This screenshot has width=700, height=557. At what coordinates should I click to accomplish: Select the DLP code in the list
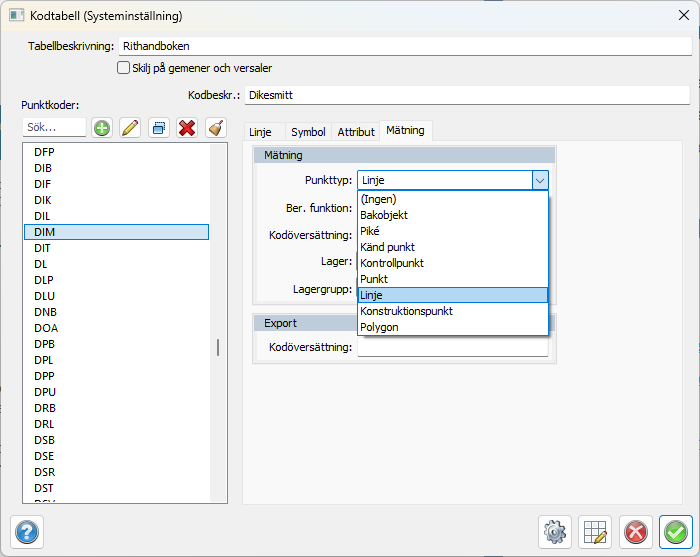44,280
